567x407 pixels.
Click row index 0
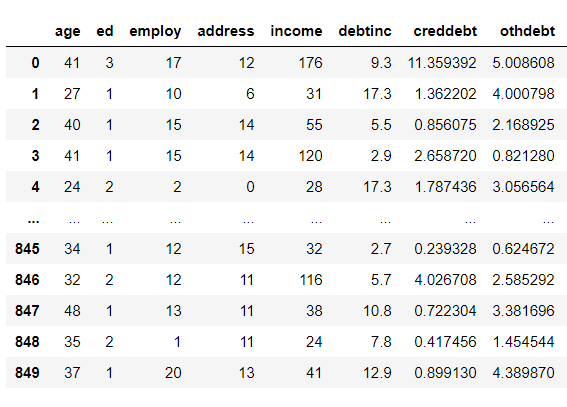point(35,63)
